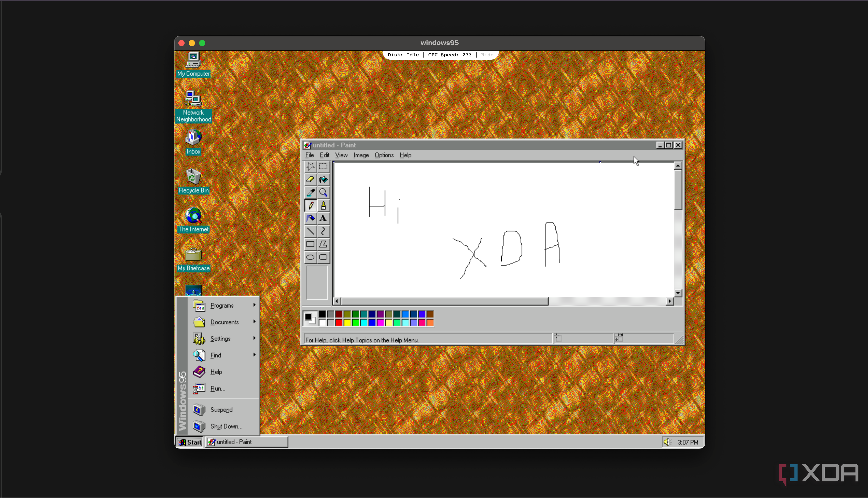
Task: Select the Pick Color eyedropper tool
Action: (x=310, y=192)
